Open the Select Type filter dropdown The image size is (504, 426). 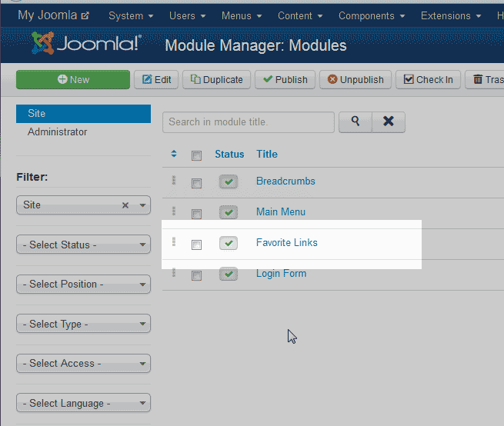(83, 324)
